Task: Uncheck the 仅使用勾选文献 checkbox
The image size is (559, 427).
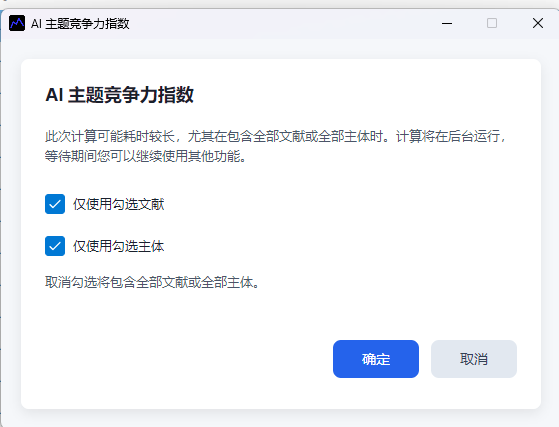Action: pos(55,204)
